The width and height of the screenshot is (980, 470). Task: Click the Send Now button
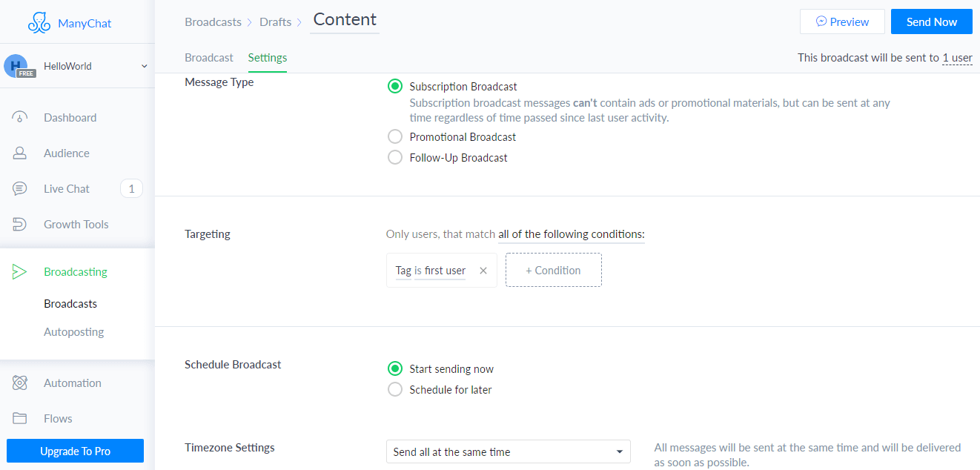point(932,21)
